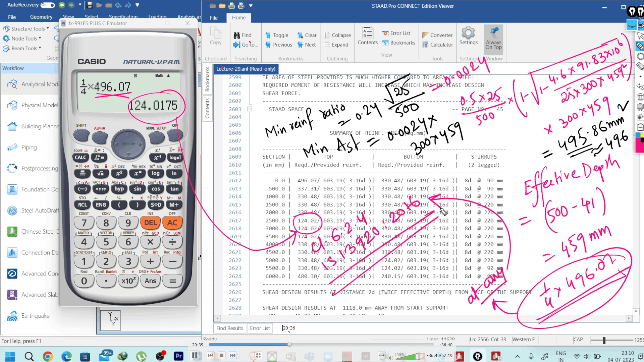Click the calculator number 7 key
Image resolution: width=644 pixels, height=362 pixels.
84,223
